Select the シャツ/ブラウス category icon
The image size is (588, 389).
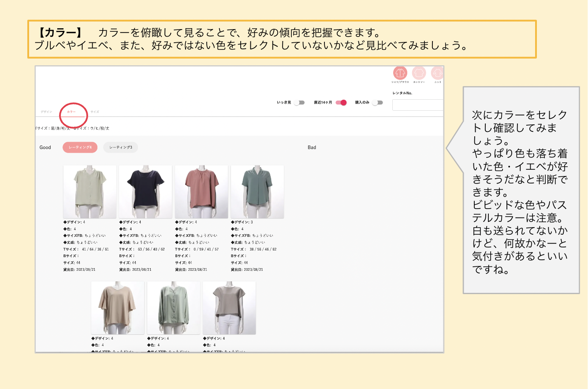(x=400, y=73)
